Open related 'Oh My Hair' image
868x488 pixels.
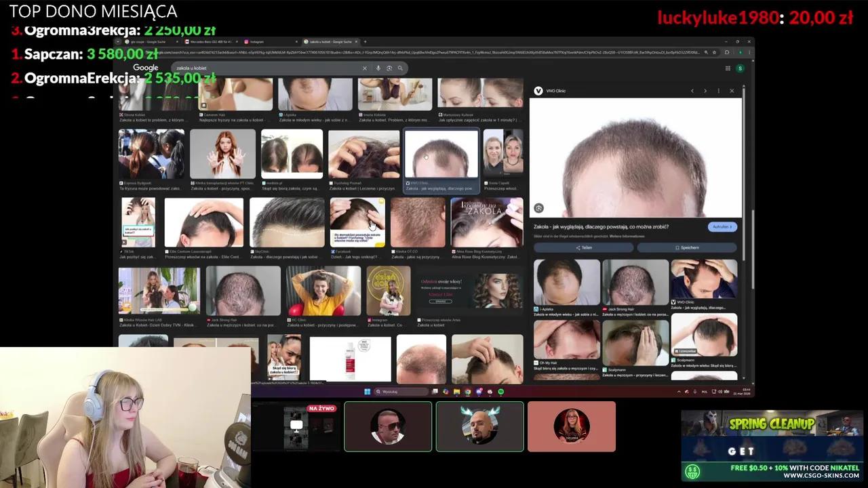tap(566, 339)
